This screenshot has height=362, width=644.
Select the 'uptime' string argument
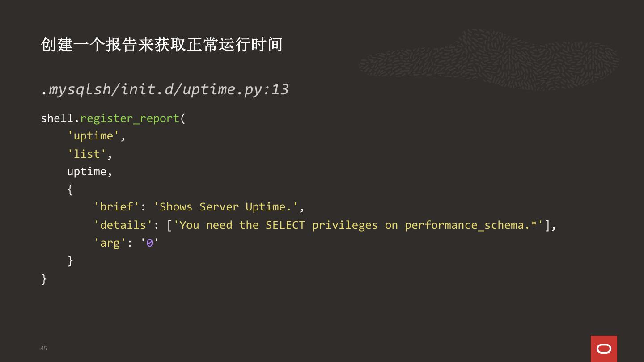(93, 136)
